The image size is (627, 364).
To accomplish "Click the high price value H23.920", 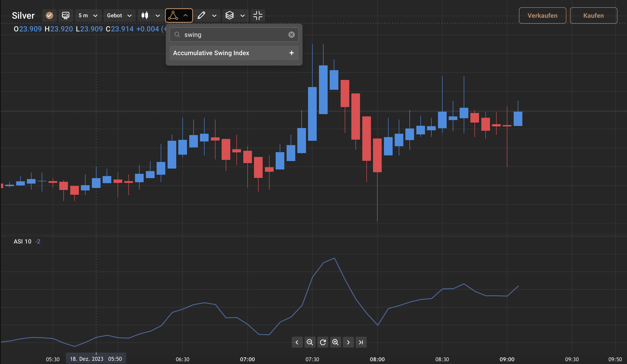I will (59, 29).
